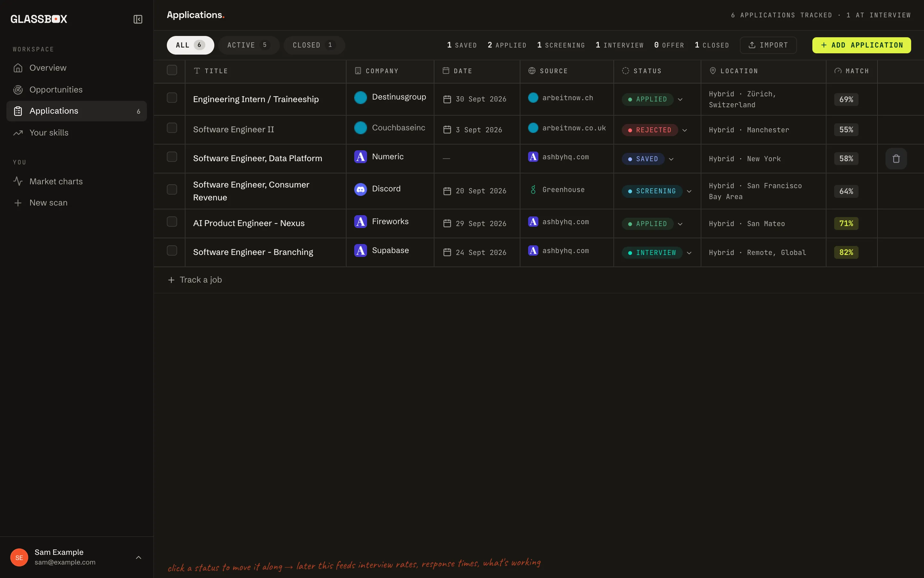
Task: Toggle the select-all header checkbox
Action: [172, 70]
